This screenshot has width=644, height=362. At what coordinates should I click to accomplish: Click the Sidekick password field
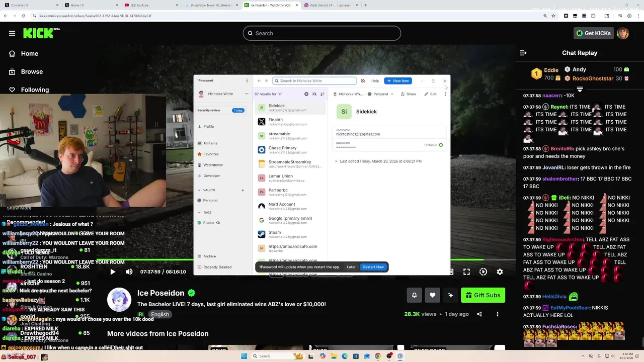pyautogui.click(x=389, y=145)
